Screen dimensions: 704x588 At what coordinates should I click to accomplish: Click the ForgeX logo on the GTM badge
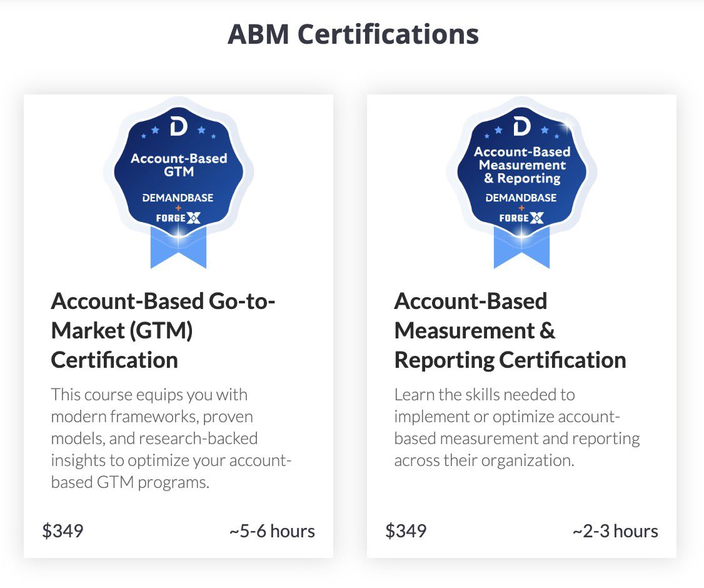(x=178, y=218)
